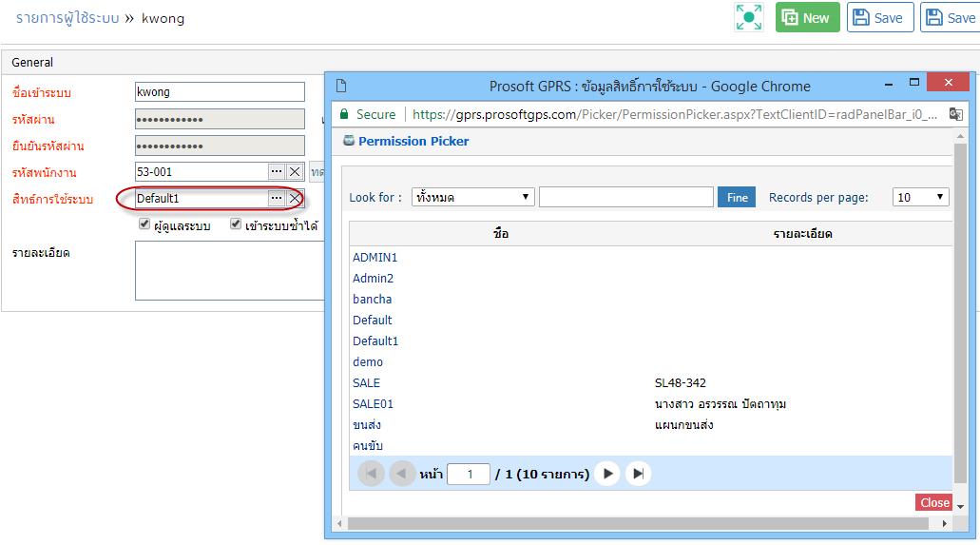Image resolution: width=980 pixels, height=545 pixels.
Task: Click the Permission Picker header icon
Action: point(349,140)
